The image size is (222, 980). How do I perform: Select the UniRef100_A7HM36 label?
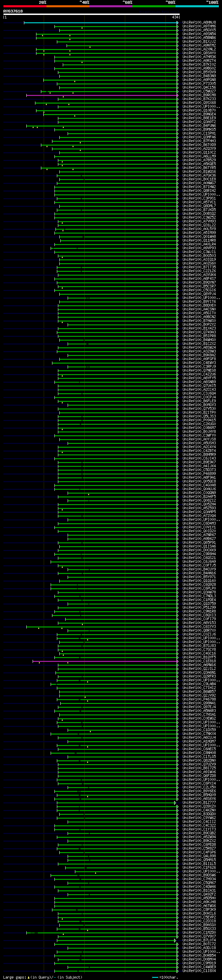pos(199,57)
